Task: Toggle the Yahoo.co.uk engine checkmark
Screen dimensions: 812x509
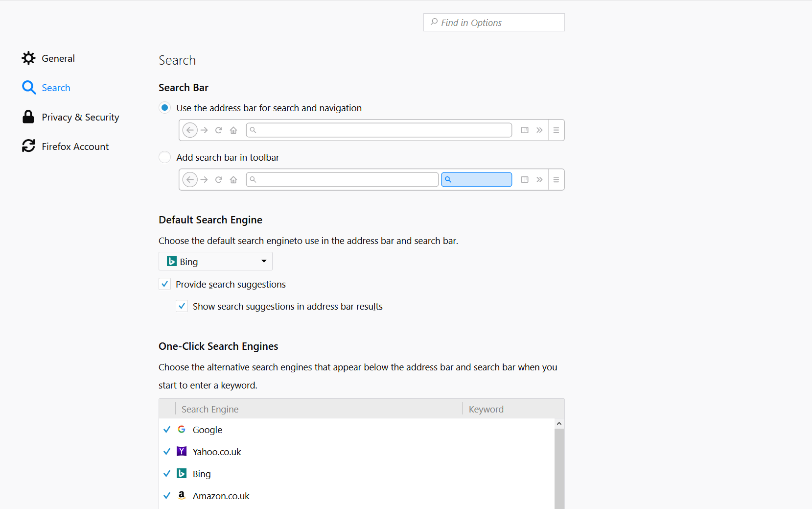Action: coord(167,452)
